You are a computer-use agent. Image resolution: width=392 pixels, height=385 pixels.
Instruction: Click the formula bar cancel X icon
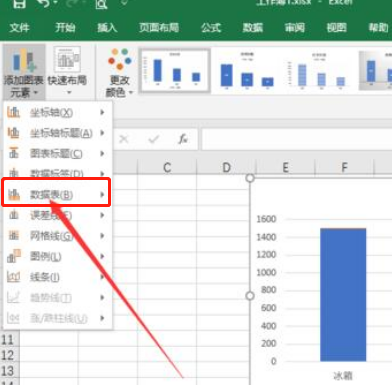tap(124, 139)
